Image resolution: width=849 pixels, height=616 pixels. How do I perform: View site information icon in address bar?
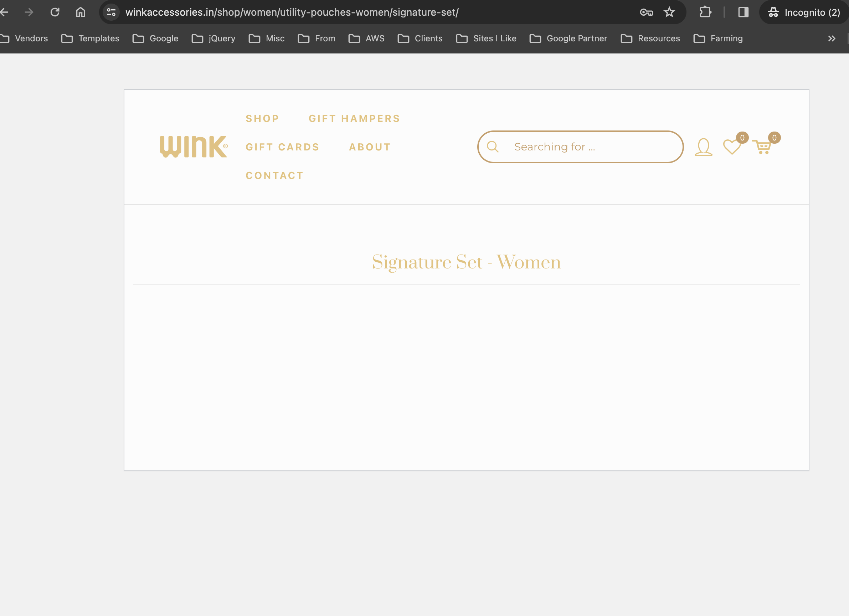tap(111, 12)
